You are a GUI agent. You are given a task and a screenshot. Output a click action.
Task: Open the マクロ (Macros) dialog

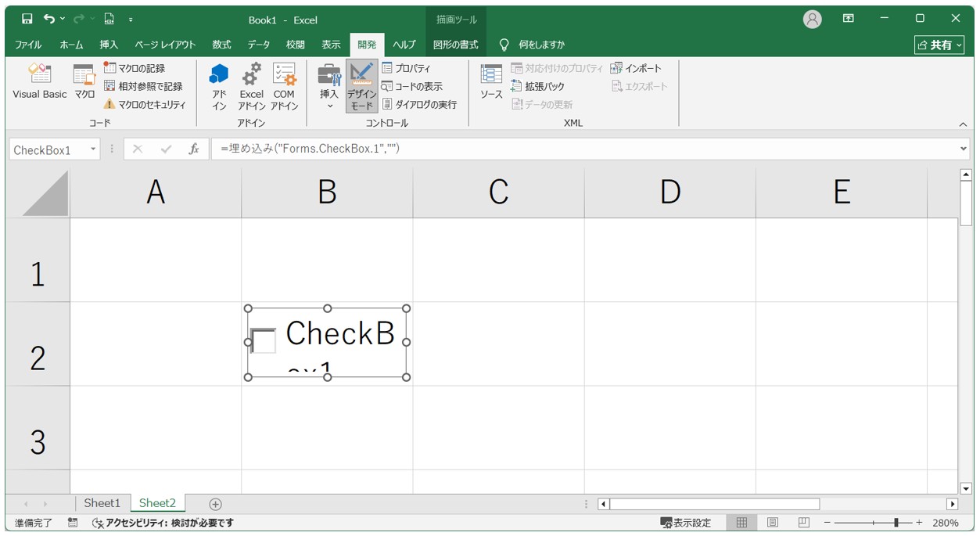tap(84, 82)
